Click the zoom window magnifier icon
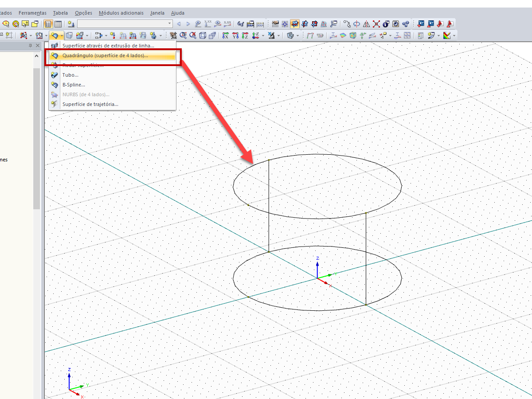532x399 pixels. tap(183, 35)
